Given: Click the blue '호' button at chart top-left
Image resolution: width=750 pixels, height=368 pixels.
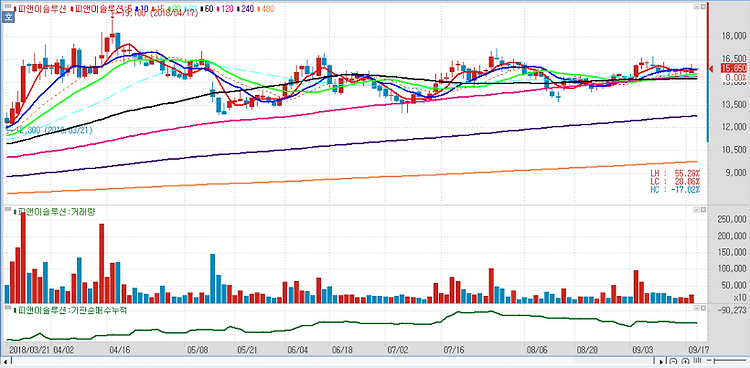Looking at the screenshot, I should click(x=8, y=17).
